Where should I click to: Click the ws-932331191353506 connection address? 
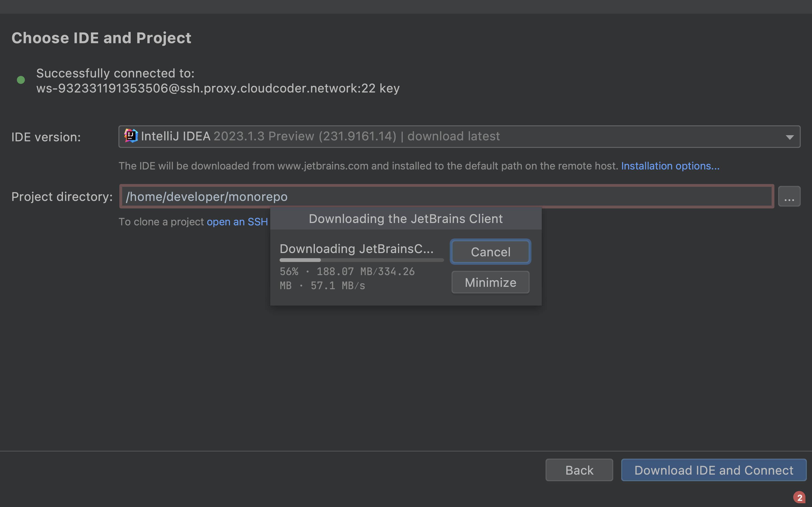coord(218,88)
